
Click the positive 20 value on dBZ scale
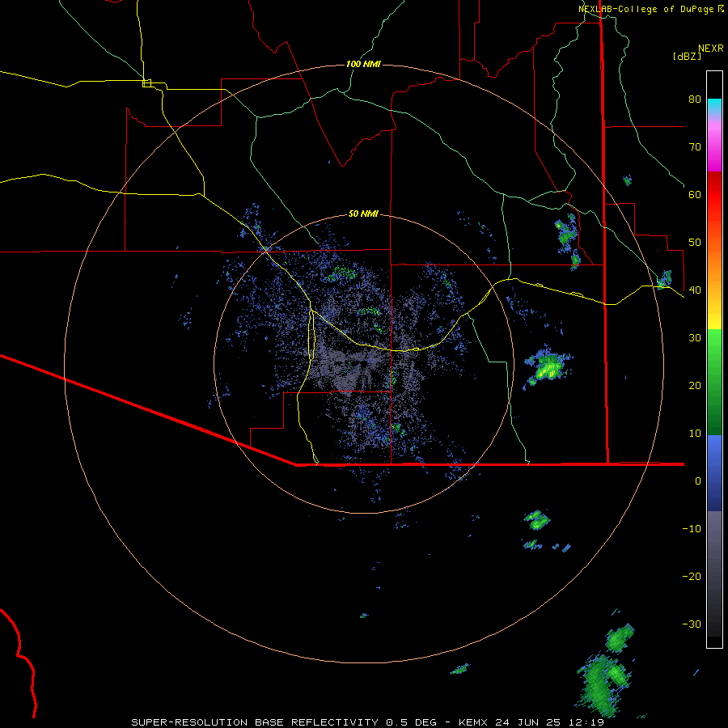pyautogui.click(x=695, y=386)
